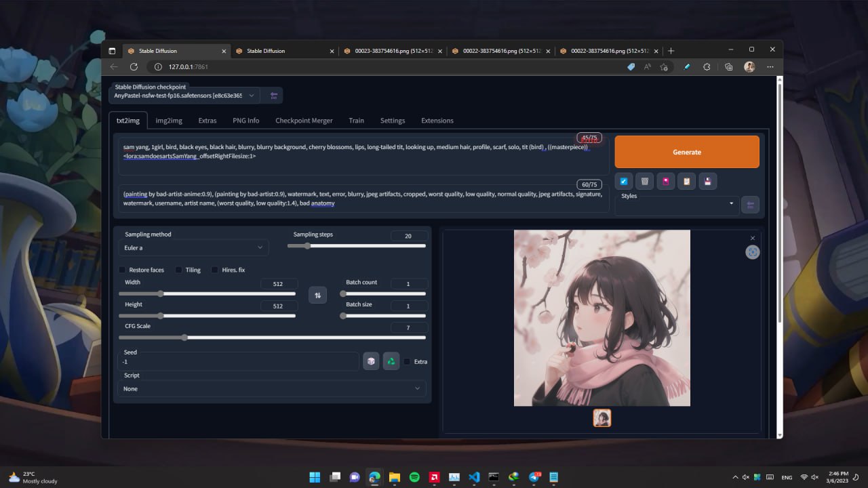The height and width of the screenshot is (488, 868).
Task: Switch to the img2img tab
Action: [169, 121]
